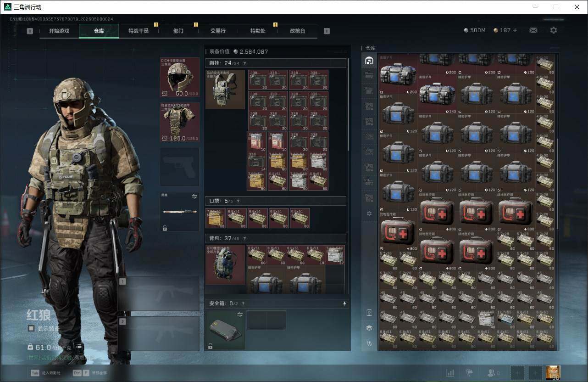Image resolution: width=588 pixels, height=382 pixels.
Task: Select the backpack thumbnail under 背包
Action: (x=225, y=265)
